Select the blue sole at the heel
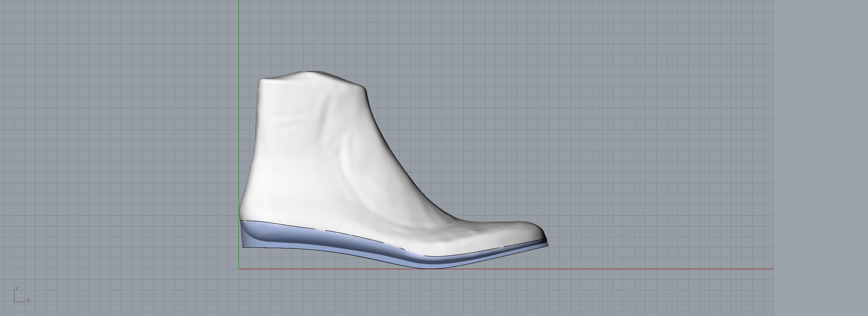 [253, 237]
